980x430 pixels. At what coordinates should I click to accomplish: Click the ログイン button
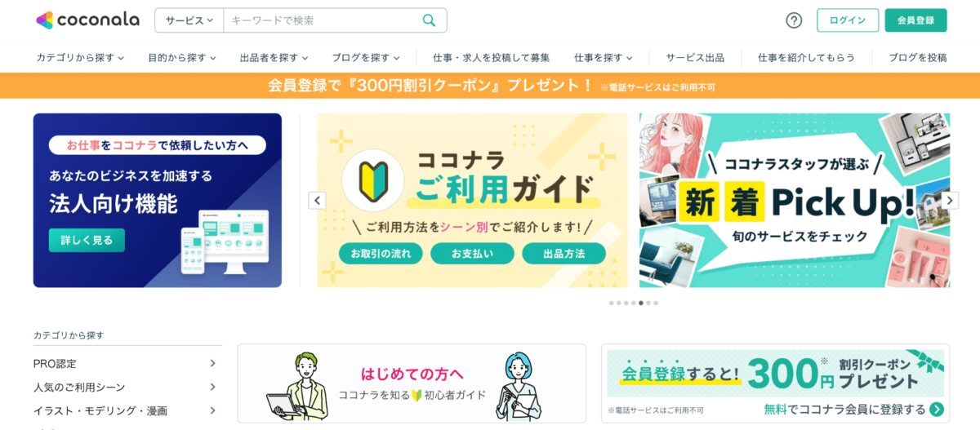[848, 20]
